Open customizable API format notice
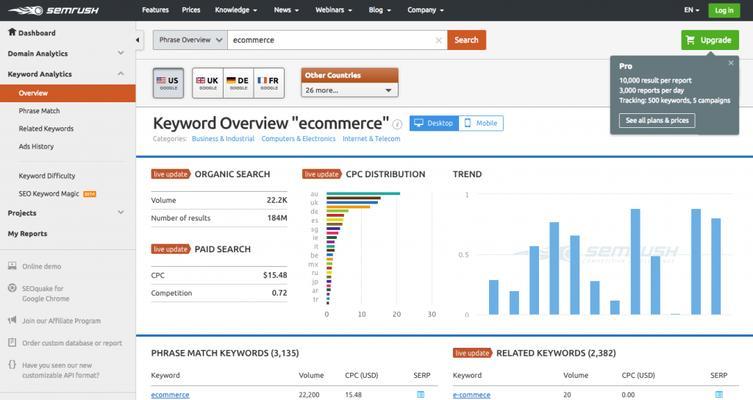Screen dimensions: 753x400 pyautogui.click(x=61, y=370)
